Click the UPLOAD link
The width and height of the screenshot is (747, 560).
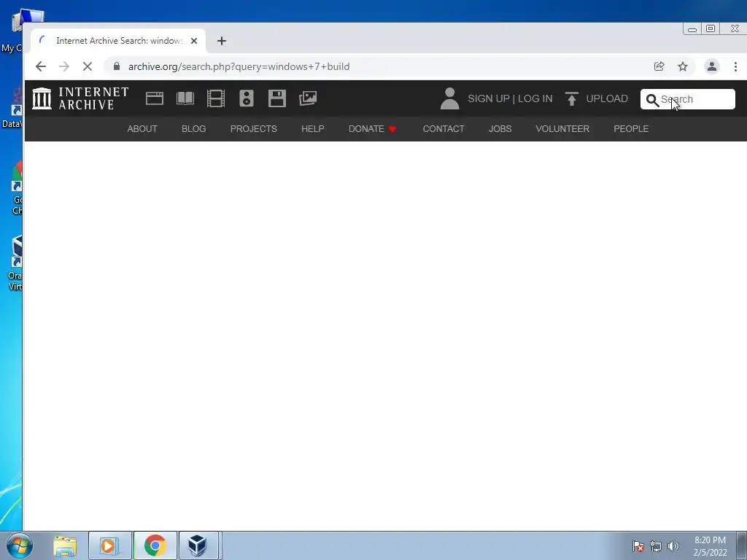607,98
